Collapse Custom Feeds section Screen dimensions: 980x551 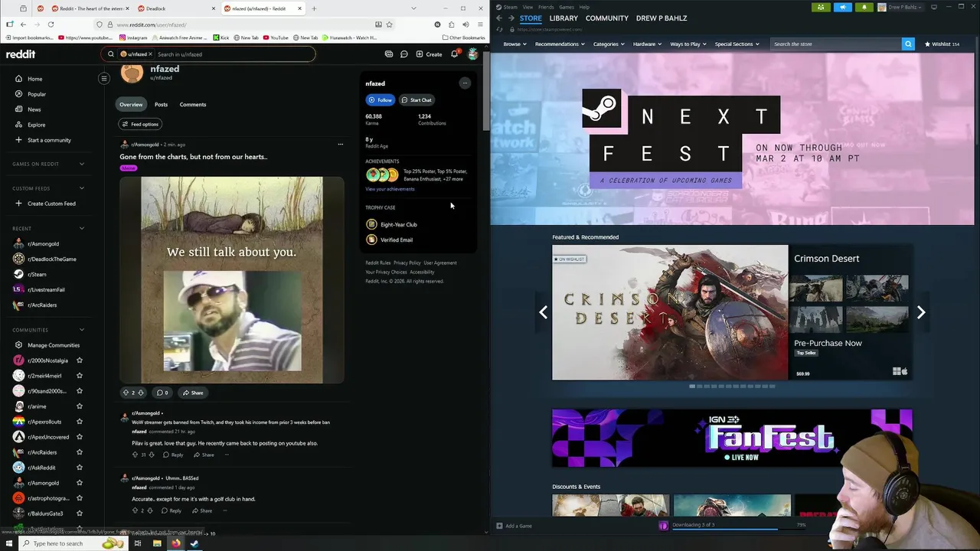pos(82,188)
